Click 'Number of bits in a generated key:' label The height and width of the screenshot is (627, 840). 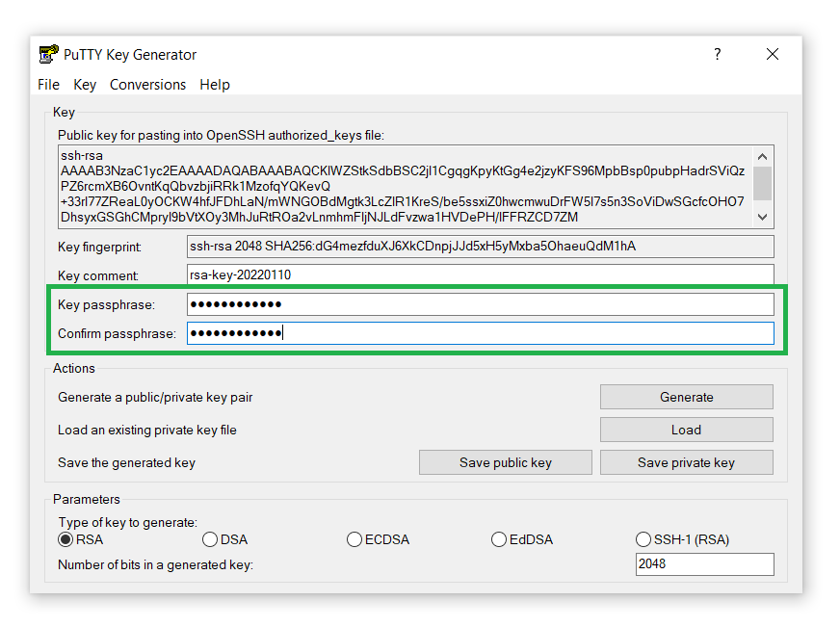155,565
